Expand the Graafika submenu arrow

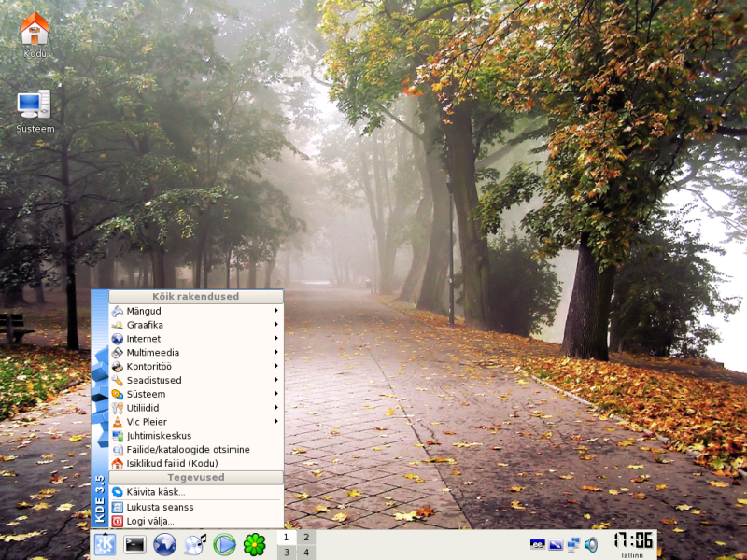pos(276,324)
